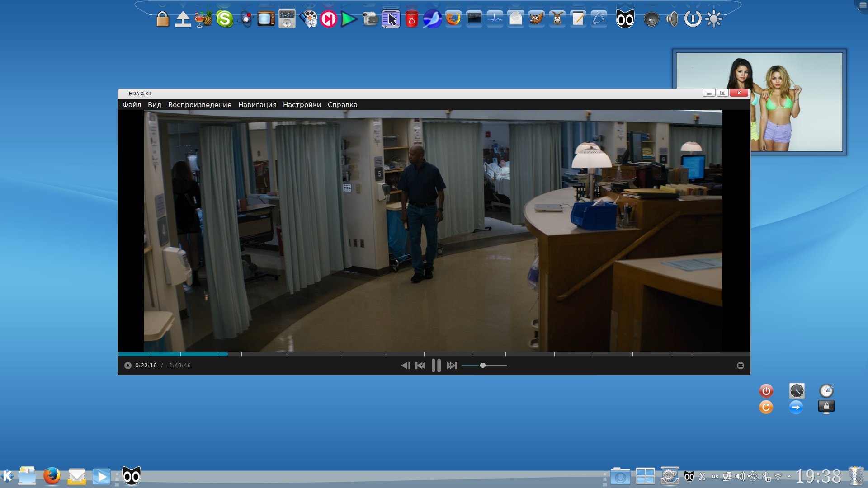Click the red shutdown button widget
Viewport: 868px width, 488px height.
tap(766, 390)
